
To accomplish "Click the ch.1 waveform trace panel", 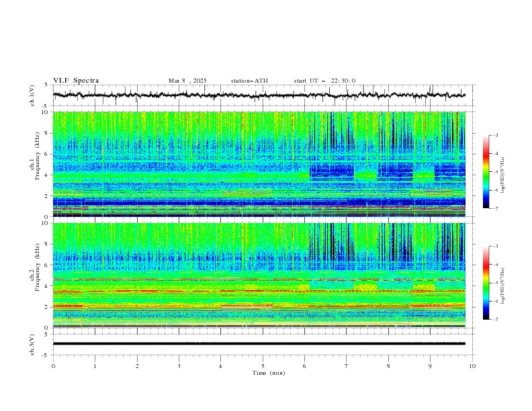I will 263,95.
